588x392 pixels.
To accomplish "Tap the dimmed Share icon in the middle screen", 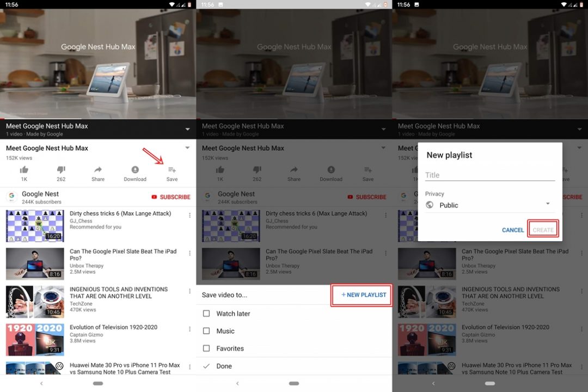I will click(x=294, y=169).
